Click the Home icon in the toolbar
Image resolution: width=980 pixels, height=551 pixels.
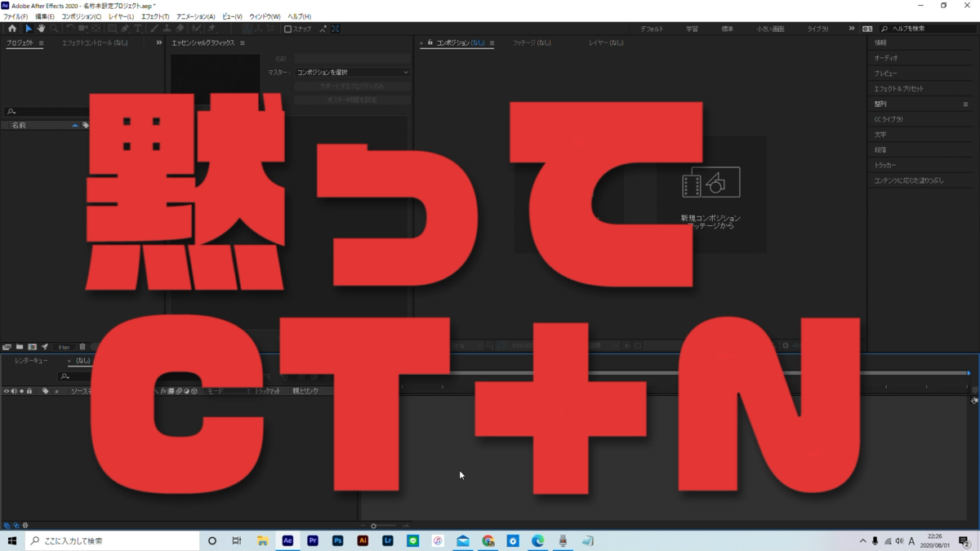click(x=11, y=29)
